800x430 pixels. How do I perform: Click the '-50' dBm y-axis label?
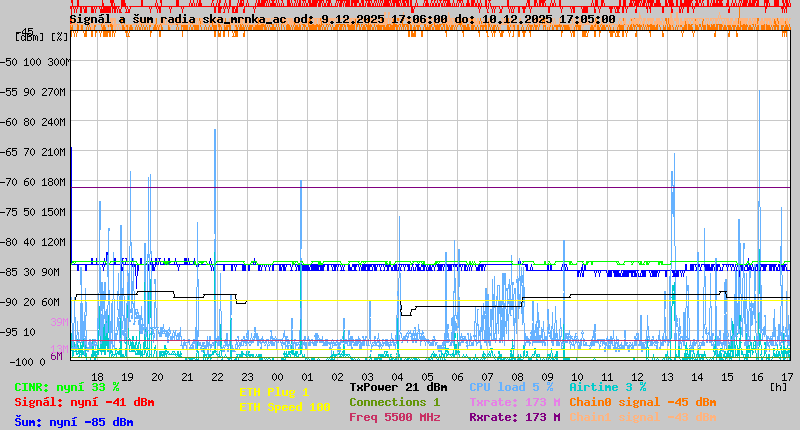click(8, 62)
